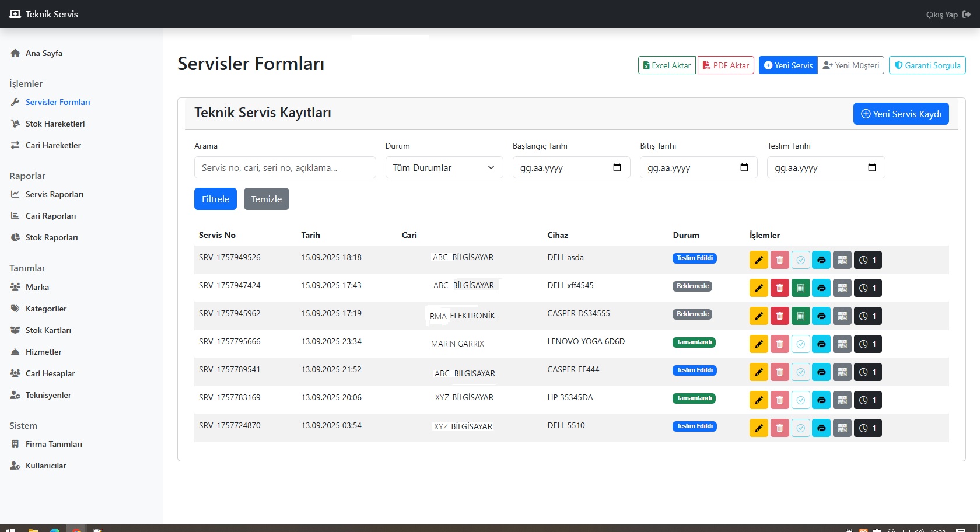Export the list with PDF Aktar

coord(726,65)
